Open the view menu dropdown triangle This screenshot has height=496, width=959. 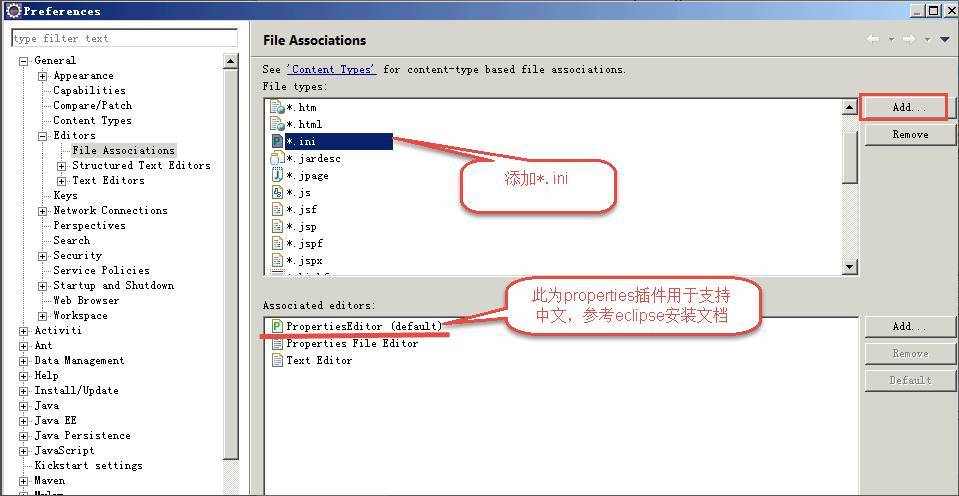tap(944, 39)
